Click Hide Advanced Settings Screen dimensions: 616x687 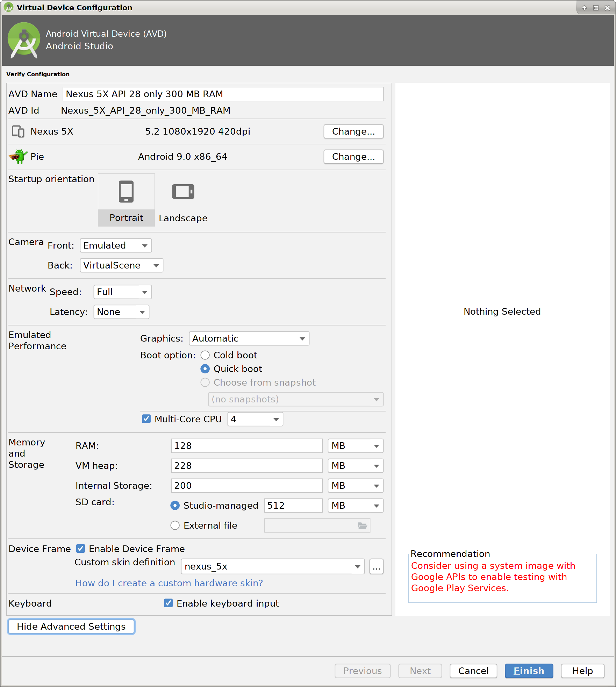pos(71,627)
